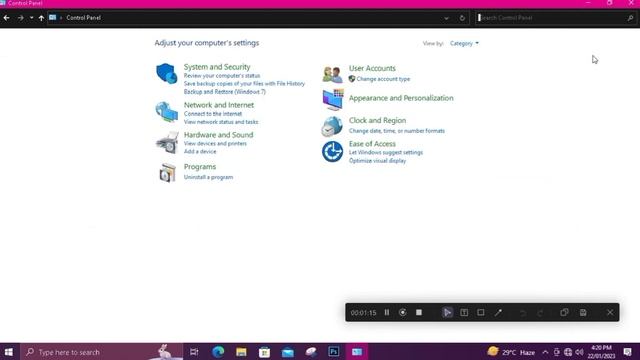Open Mail app from taskbar
This screenshot has height=360, width=640.
click(288, 352)
